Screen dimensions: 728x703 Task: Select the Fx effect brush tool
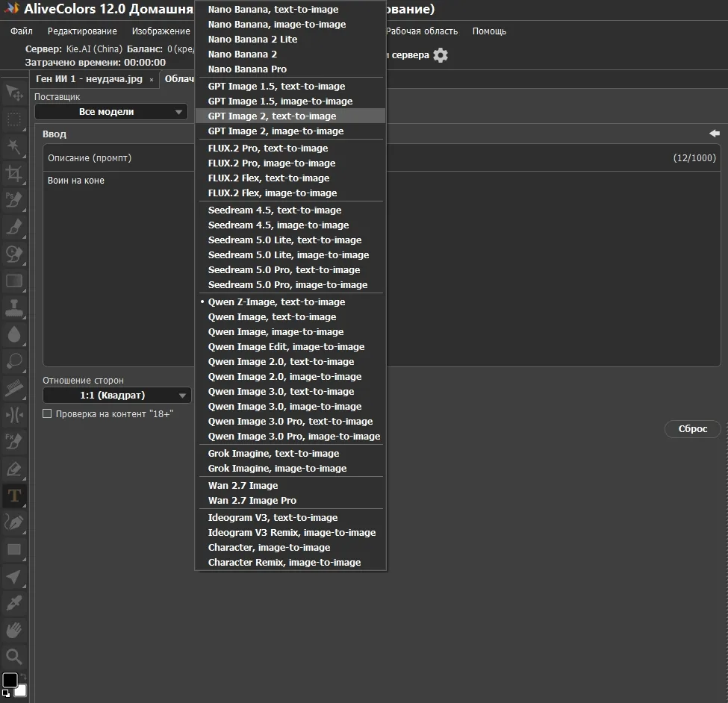point(14,442)
